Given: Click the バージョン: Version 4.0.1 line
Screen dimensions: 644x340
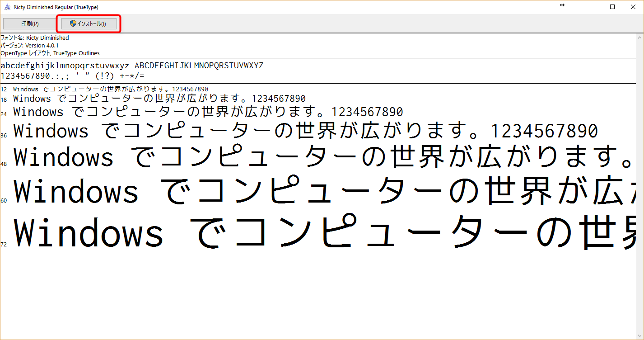Looking at the screenshot, I should [29, 46].
